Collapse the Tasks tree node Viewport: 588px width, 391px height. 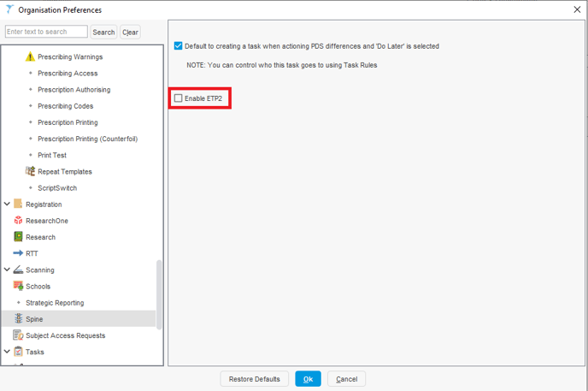pos(8,352)
